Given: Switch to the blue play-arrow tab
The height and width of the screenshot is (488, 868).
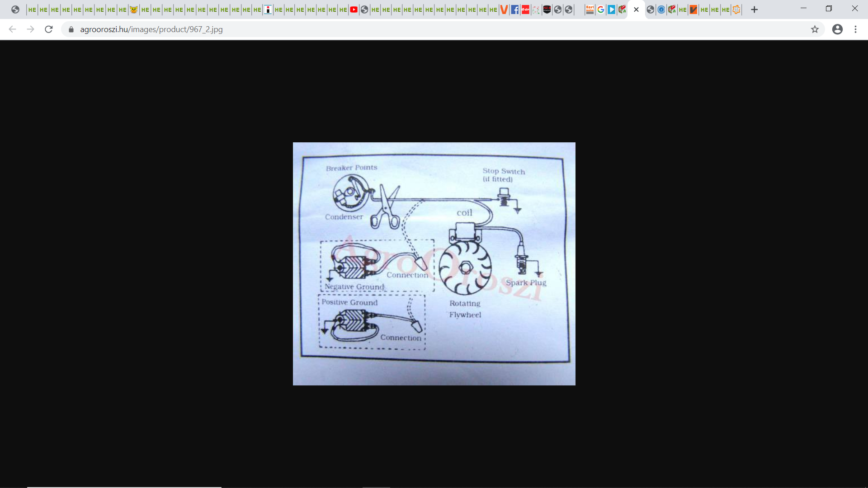Looking at the screenshot, I should (x=611, y=9).
